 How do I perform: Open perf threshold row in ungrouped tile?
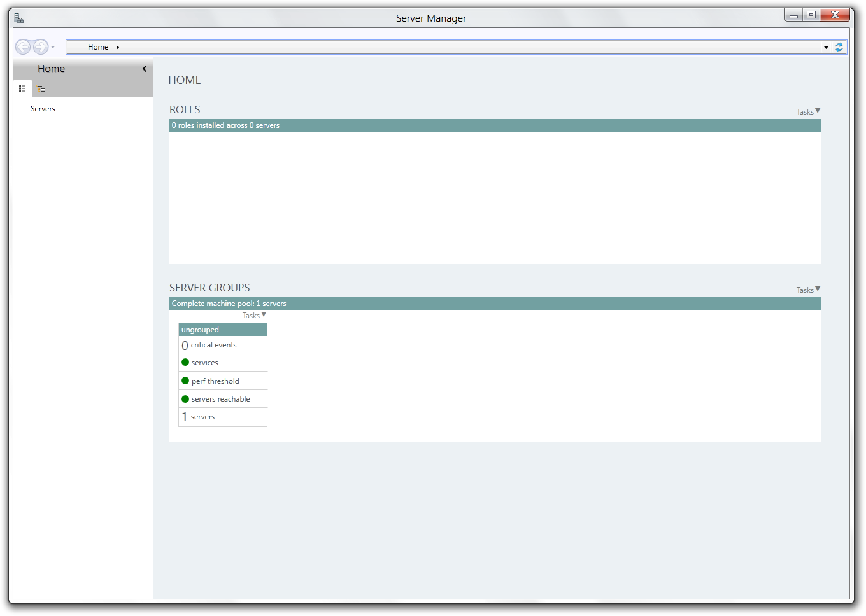click(223, 381)
